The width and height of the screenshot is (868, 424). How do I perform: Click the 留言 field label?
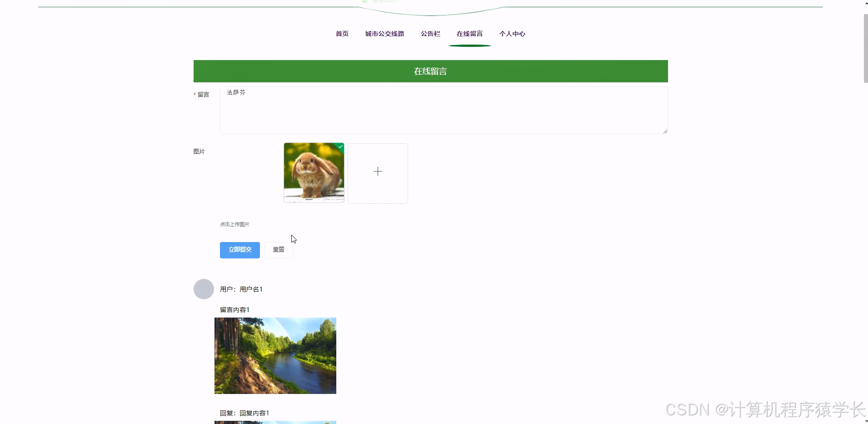click(x=203, y=95)
